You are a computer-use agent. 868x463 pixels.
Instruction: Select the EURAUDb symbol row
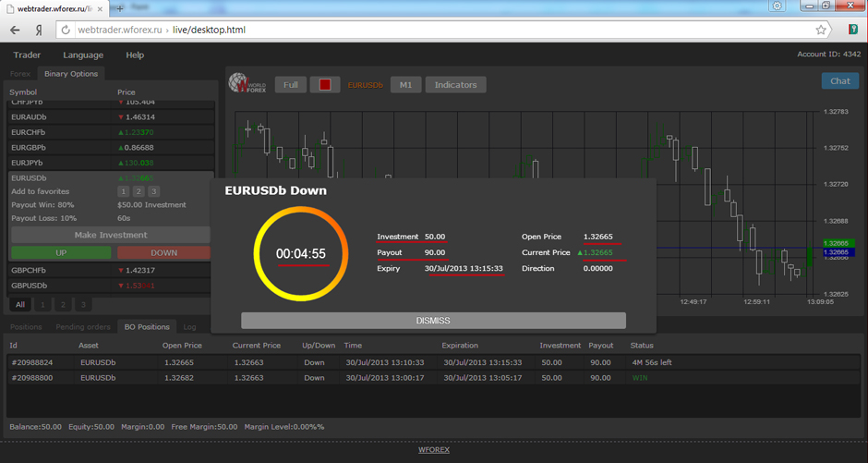pyautogui.click(x=112, y=116)
